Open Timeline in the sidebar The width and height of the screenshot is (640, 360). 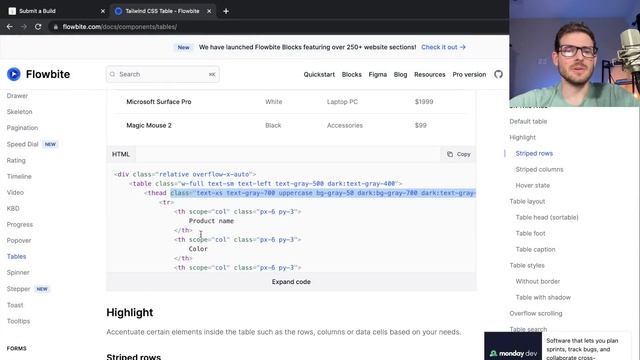tap(19, 176)
